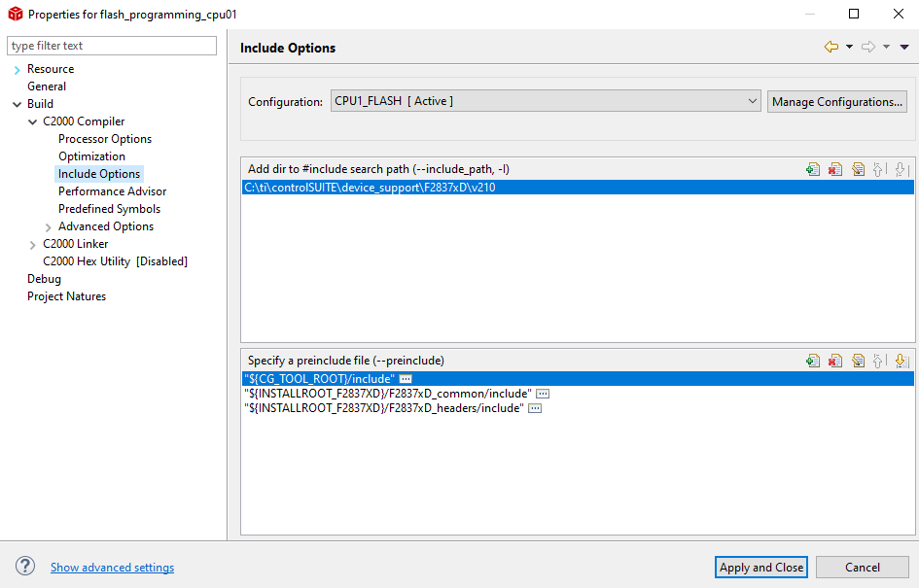
Task: Delete the selected include path entry
Action: click(835, 169)
